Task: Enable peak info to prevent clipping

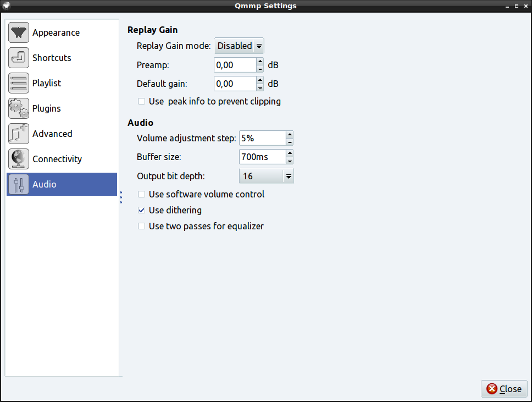Action: pos(142,101)
